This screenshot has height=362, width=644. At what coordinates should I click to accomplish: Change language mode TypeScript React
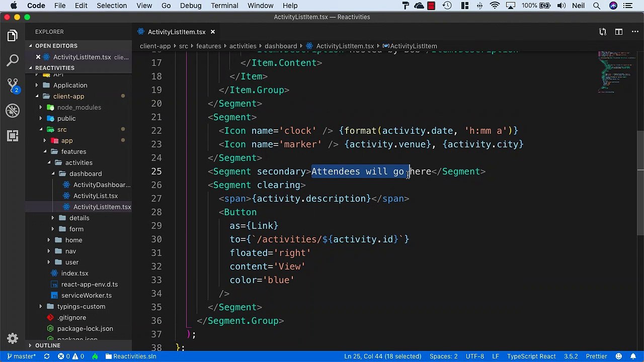coord(531,356)
